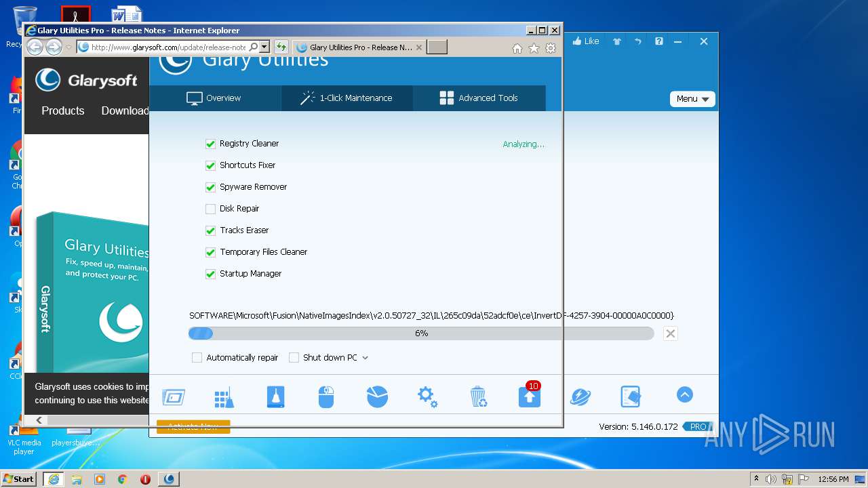
Task: Open the Download menu on Glarysoft site
Action: [125, 110]
